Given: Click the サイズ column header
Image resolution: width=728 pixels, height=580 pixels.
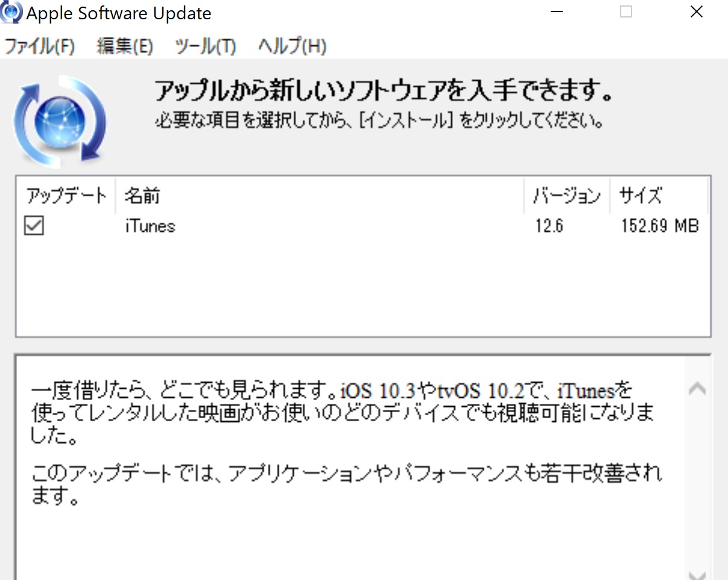Looking at the screenshot, I should click(658, 196).
